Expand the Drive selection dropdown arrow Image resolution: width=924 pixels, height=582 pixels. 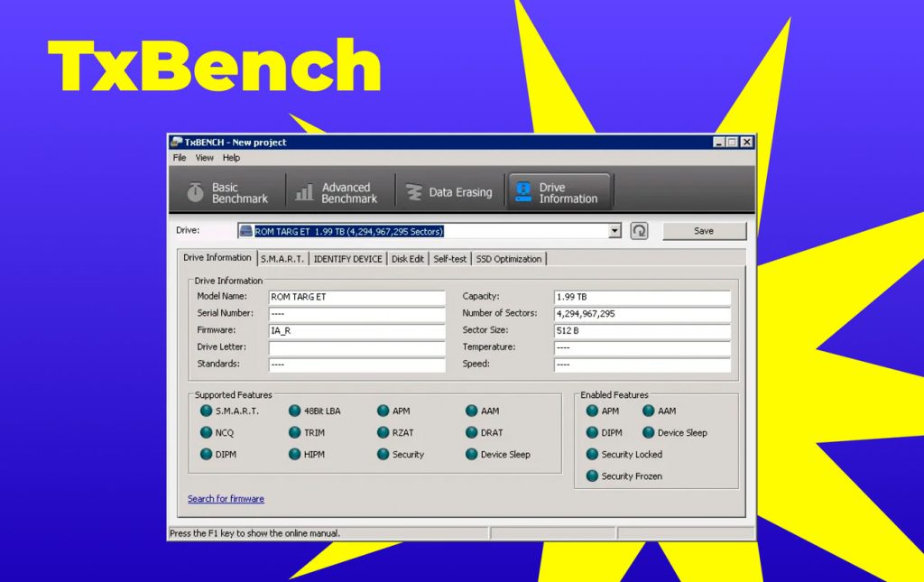tap(614, 231)
